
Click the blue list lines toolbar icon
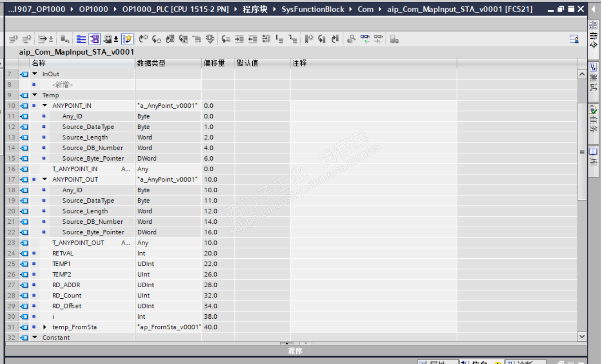[81, 39]
